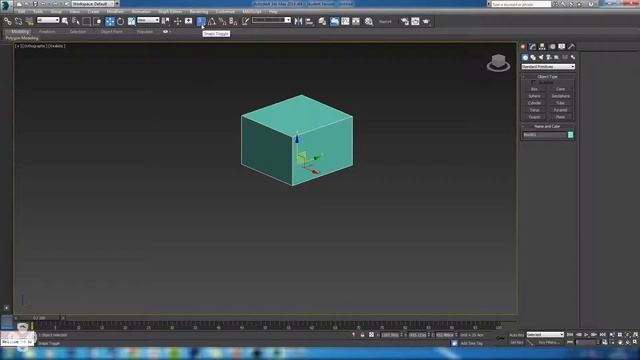Toggle Angle Snap
This screenshot has width=640, height=360.
(211, 21)
